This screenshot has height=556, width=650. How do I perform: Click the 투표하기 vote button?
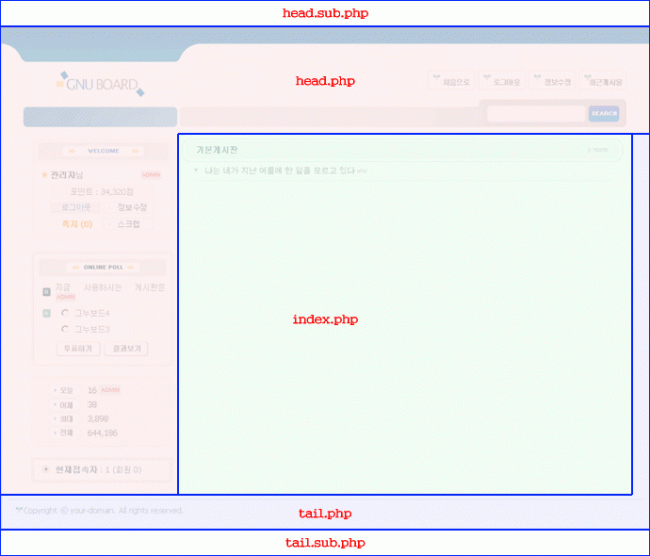pyautogui.click(x=77, y=349)
